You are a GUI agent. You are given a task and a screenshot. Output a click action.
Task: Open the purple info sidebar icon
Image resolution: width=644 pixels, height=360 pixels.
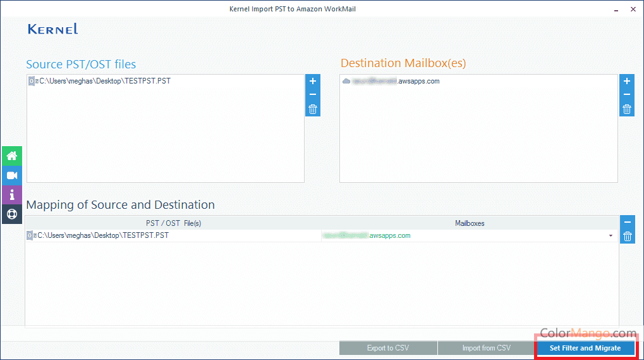pyautogui.click(x=12, y=195)
